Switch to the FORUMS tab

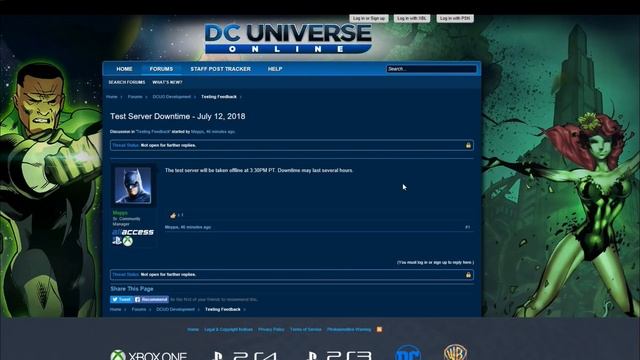pyautogui.click(x=161, y=69)
